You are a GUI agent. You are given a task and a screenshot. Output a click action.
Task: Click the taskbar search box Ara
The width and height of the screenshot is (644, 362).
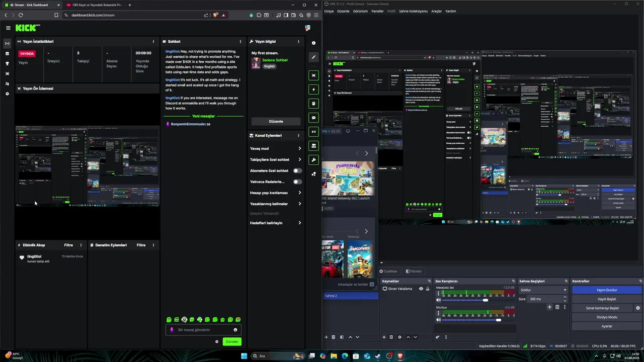click(x=278, y=356)
